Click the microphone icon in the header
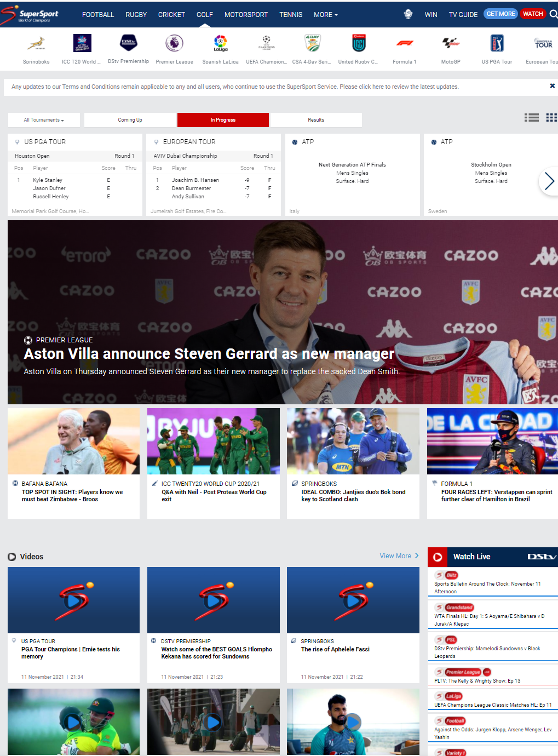Screen dimensions: 558x756 pos(408,14)
